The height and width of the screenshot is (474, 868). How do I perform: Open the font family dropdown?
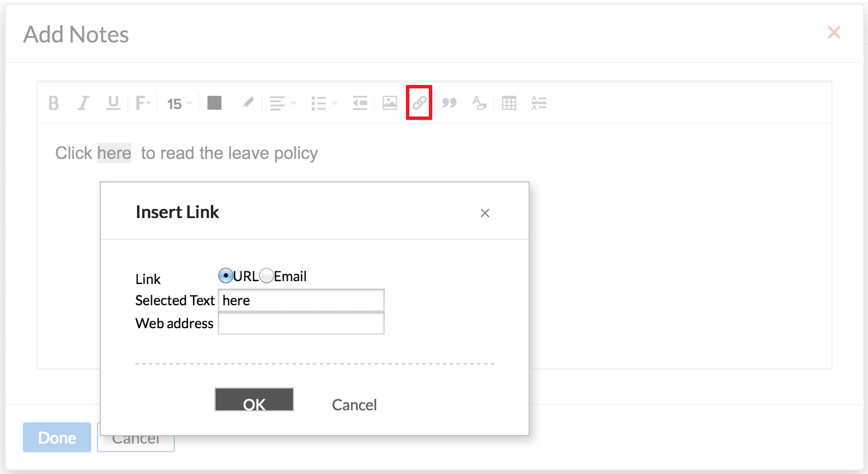(x=143, y=103)
